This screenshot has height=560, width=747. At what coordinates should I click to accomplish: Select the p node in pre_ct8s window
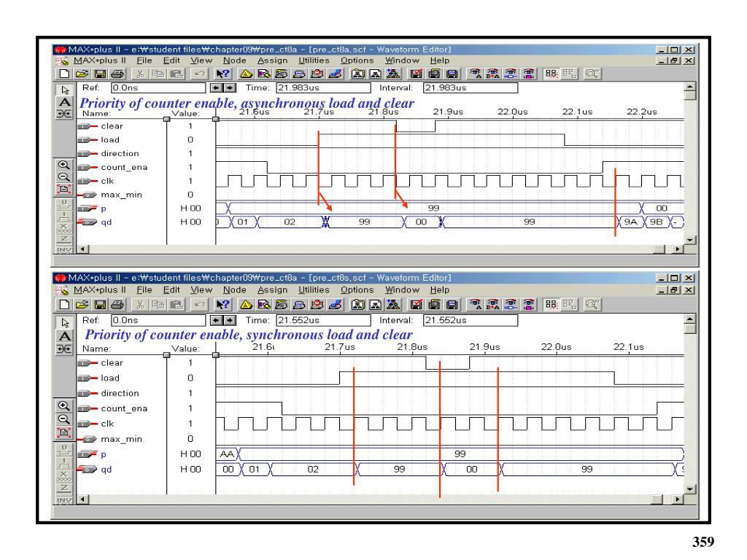coord(104,454)
